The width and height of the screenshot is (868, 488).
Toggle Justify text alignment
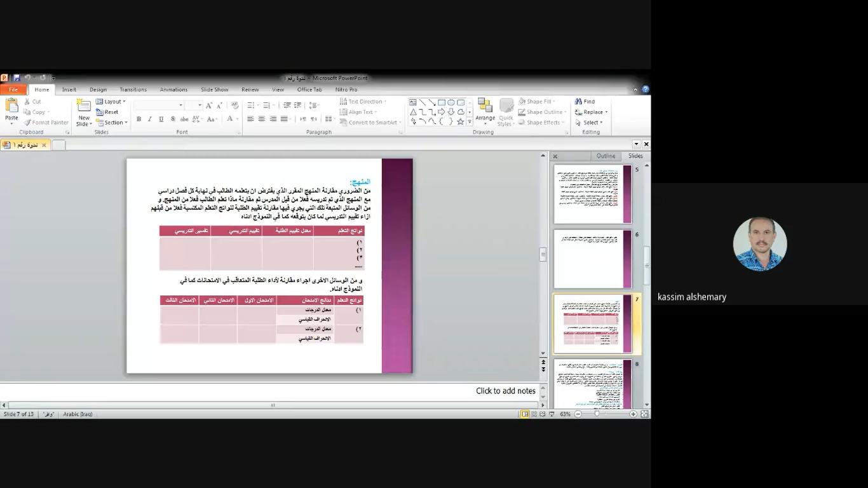284,119
